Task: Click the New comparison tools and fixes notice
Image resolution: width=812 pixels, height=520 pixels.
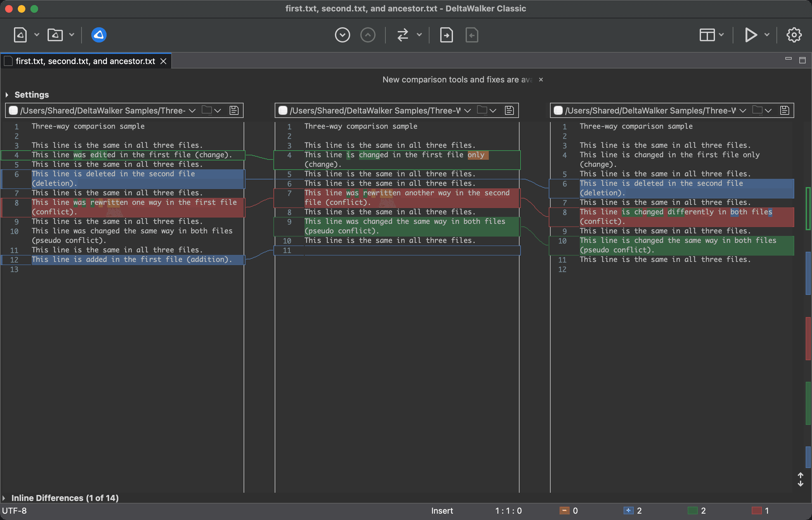Action: point(457,80)
